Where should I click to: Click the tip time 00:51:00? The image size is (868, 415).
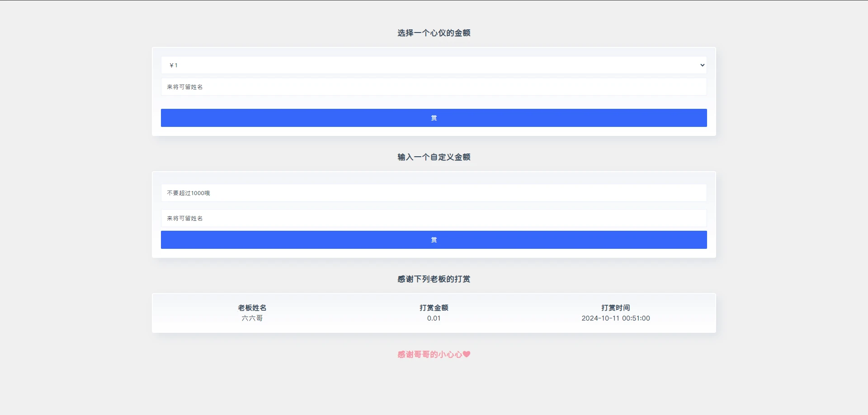(x=636, y=318)
